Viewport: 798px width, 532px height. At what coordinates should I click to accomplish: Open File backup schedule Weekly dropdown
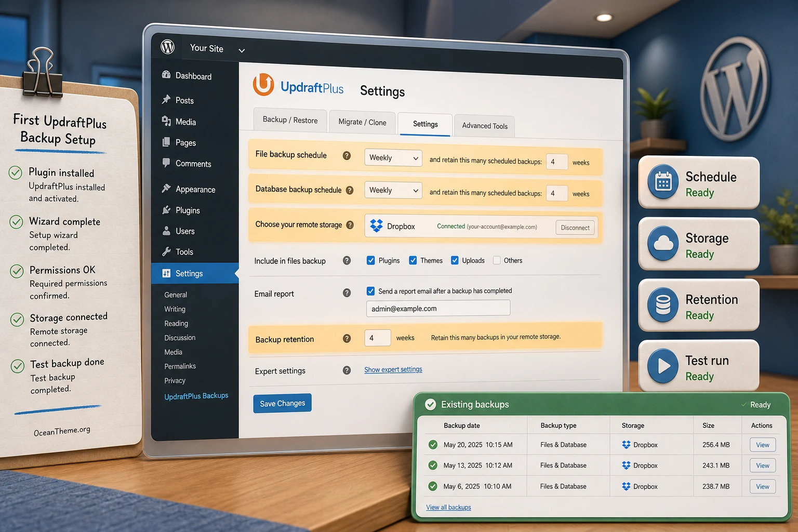pos(393,158)
